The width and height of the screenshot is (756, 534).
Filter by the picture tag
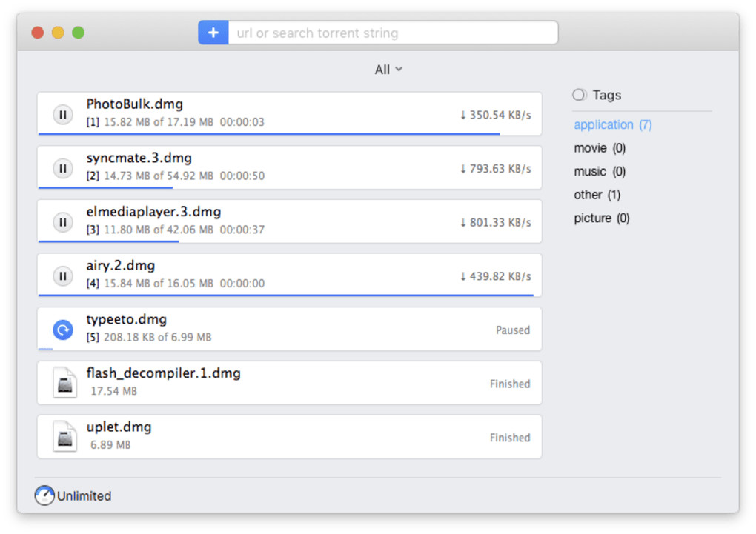tap(602, 218)
